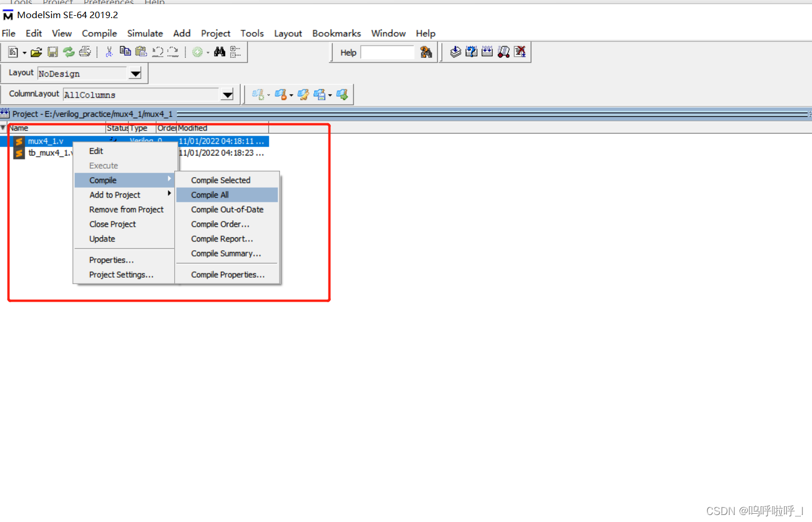Click the ColumnLayout AllColumns text field
The width and height of the screenshot is (812, 522).
[141, 95]
